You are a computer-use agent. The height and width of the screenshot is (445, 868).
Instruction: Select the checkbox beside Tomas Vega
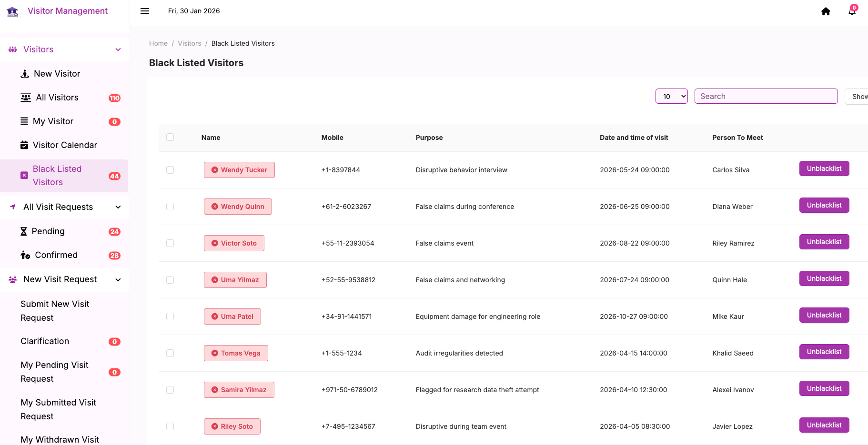pos(170,353)
